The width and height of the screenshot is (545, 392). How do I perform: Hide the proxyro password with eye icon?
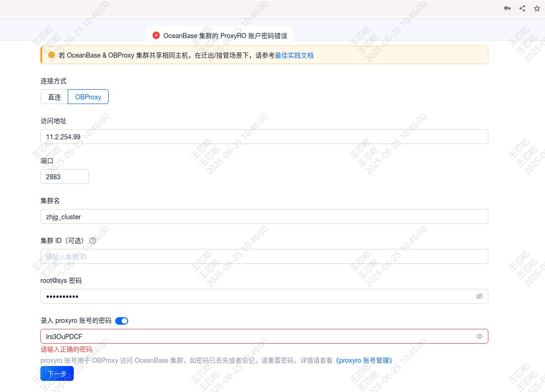[479, 336]
